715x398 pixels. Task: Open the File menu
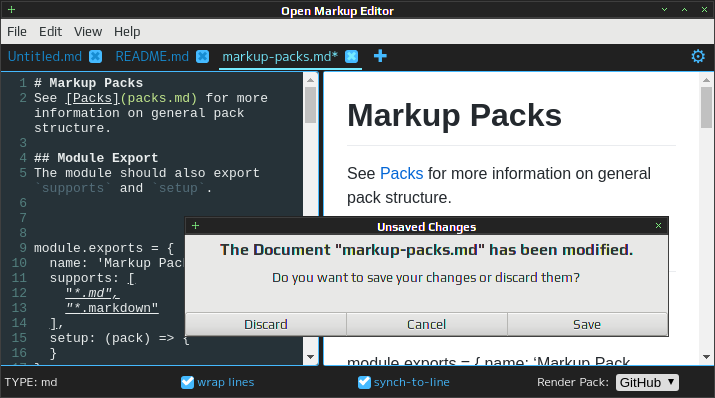click(17, 32)
